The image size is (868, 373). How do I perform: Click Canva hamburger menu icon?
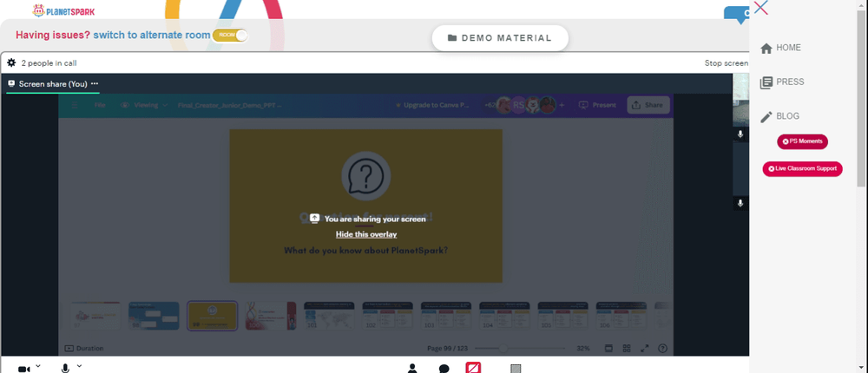click(75, 105)
